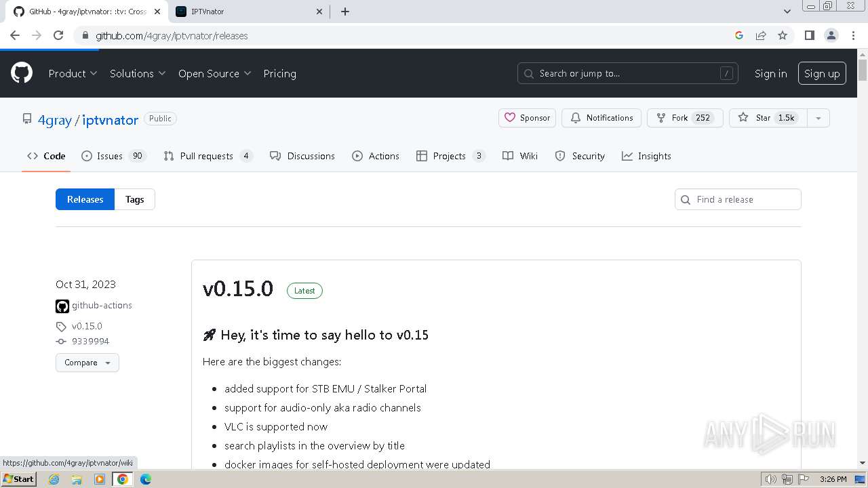Open commit 9339994 link
This screenshot has width=868, height=488.
tap(90, 342)
